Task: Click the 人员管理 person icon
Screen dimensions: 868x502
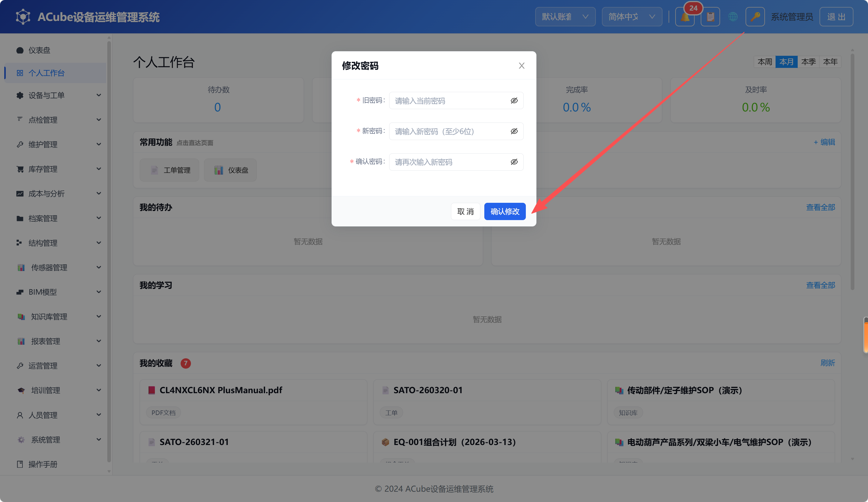Action: click(20, 415)
